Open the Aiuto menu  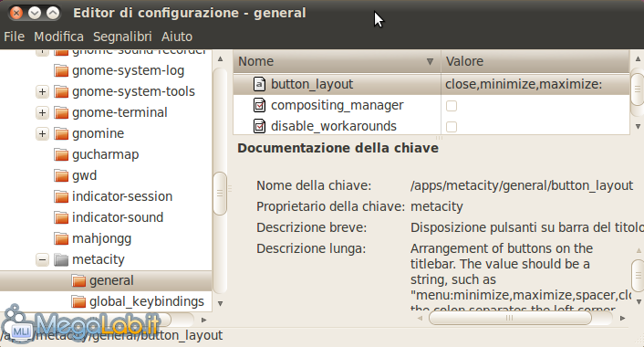pyautogui.click(x=177, y=37)
